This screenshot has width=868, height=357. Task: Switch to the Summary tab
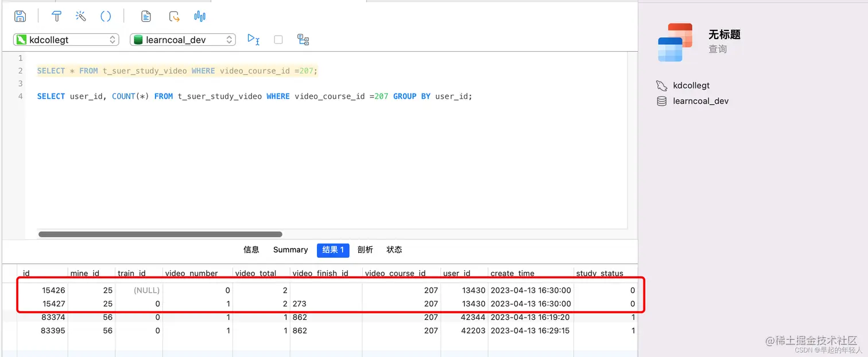point(290,250)
